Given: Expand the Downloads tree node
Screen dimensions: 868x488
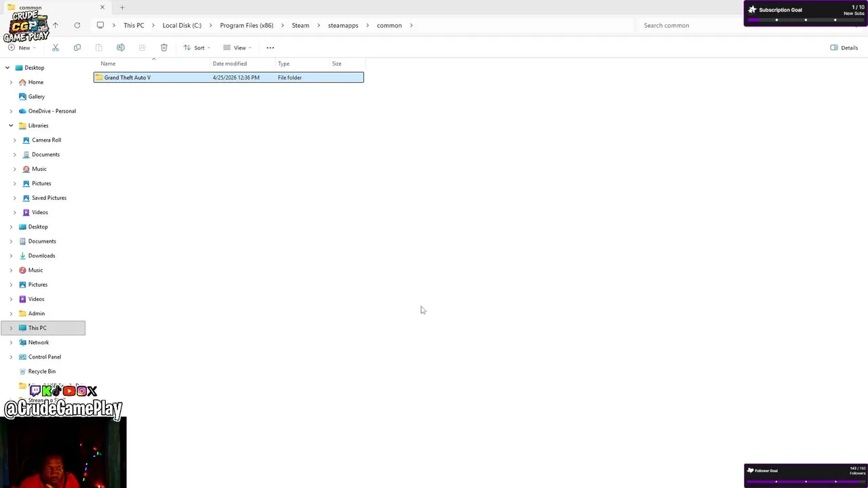Looking at the screenshot, I should click(11, 256).
